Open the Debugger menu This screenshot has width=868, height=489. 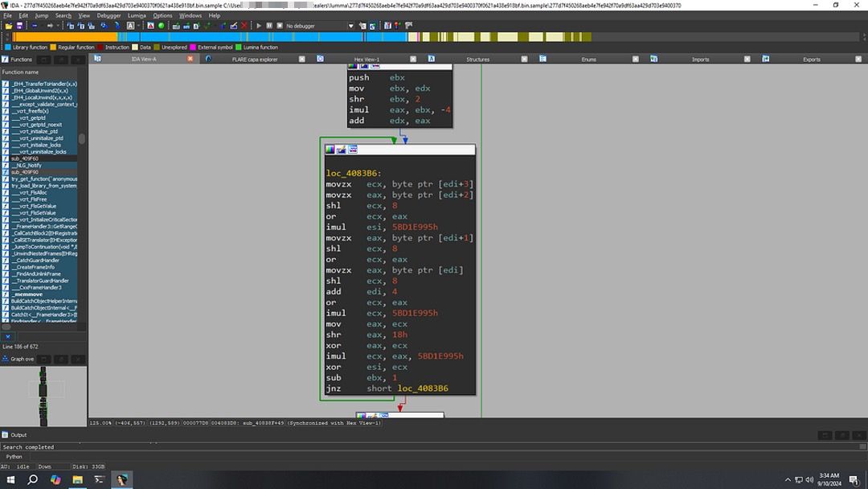click(108, 15)
